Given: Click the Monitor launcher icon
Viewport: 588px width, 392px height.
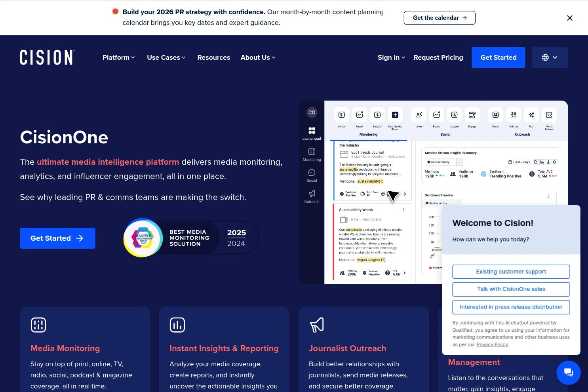Looking at the screenshot, I should 342,115.
